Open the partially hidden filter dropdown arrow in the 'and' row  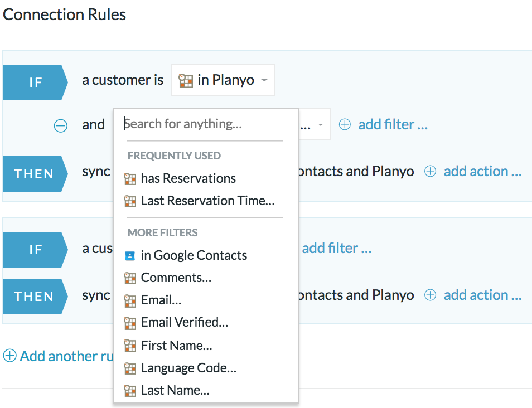(320, 125)
